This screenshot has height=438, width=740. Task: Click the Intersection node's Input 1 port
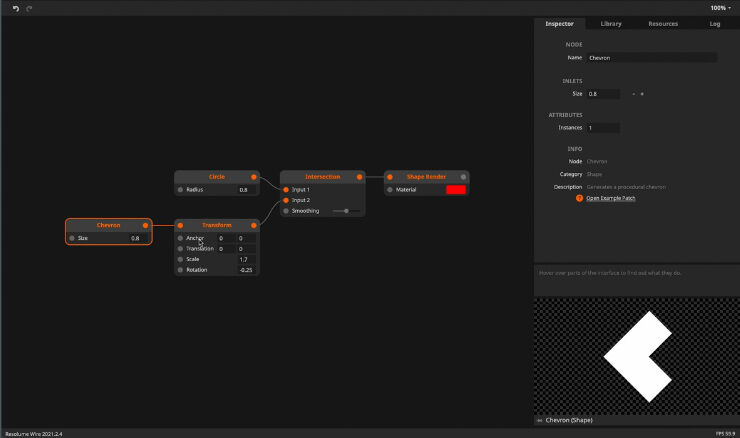[x=286, y=189]
